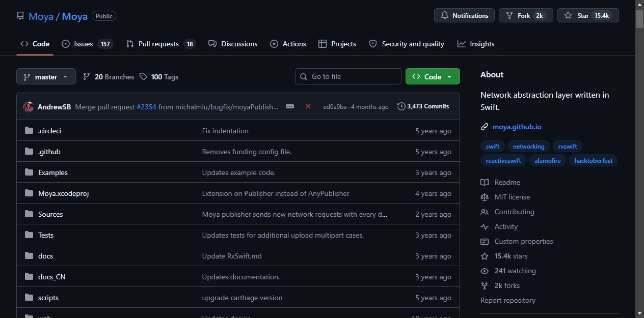Click the link icon beside moya.github.io
The height and width of the screenshot is (318, 644).
(x=485, y=127)
